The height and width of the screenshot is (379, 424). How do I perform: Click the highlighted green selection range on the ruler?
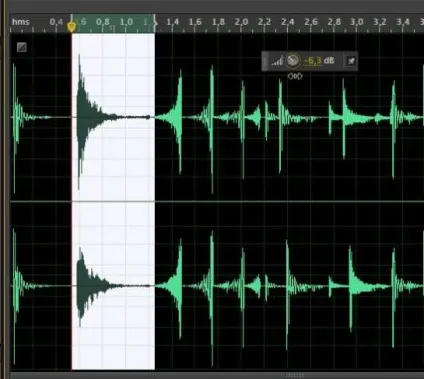(113, 23)
